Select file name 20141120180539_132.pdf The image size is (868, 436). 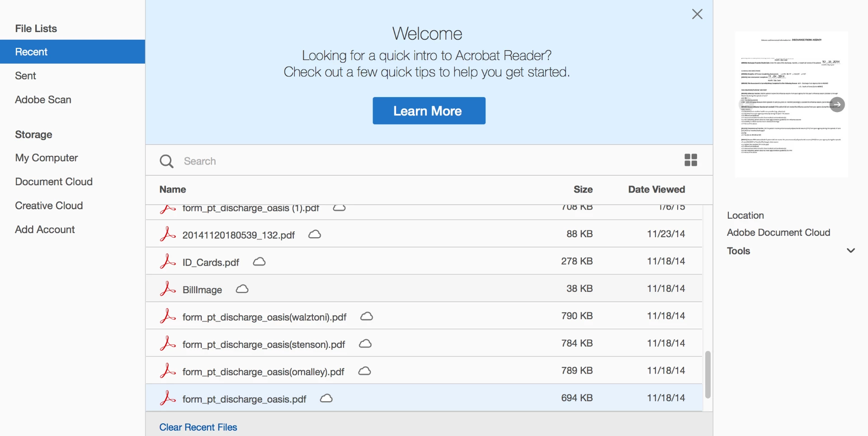(x=239, y=235)
